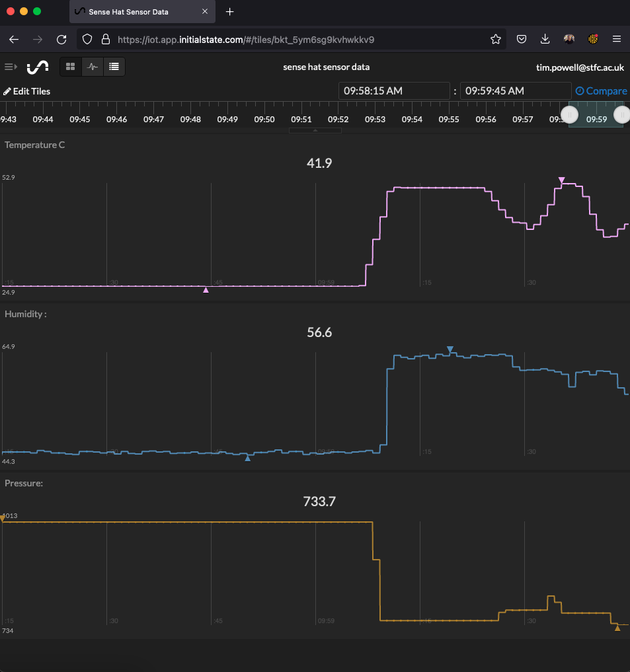Click the humidity axis label 64.9
Image resolution: width=630 pixels, height=672 pixels.
click(9, 346)
